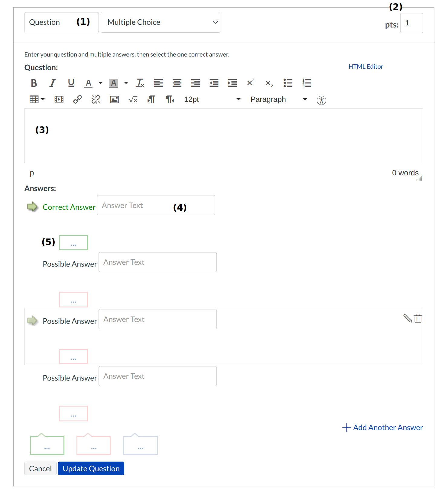Image resolution: width=448 pixels, height=503 pixels.
Task: Mark the third answer as correct with its arrow
Action: [32, 320]
